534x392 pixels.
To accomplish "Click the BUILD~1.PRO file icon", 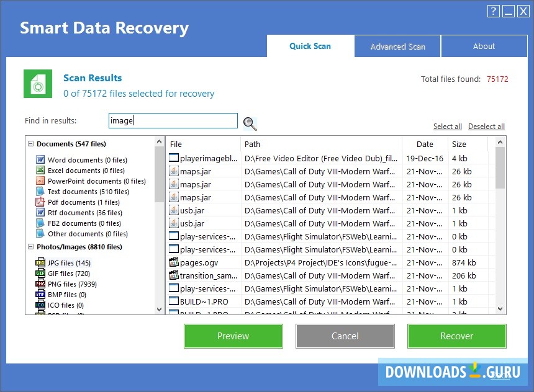I will point(174,301).
